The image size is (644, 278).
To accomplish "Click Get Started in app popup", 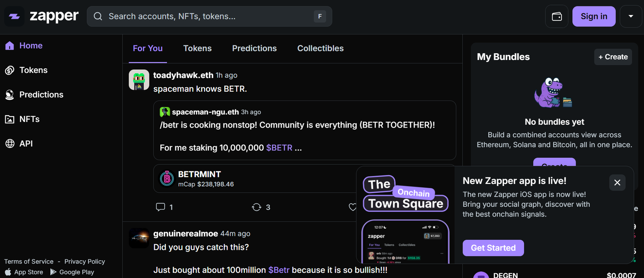I will [x=493, y=248].
